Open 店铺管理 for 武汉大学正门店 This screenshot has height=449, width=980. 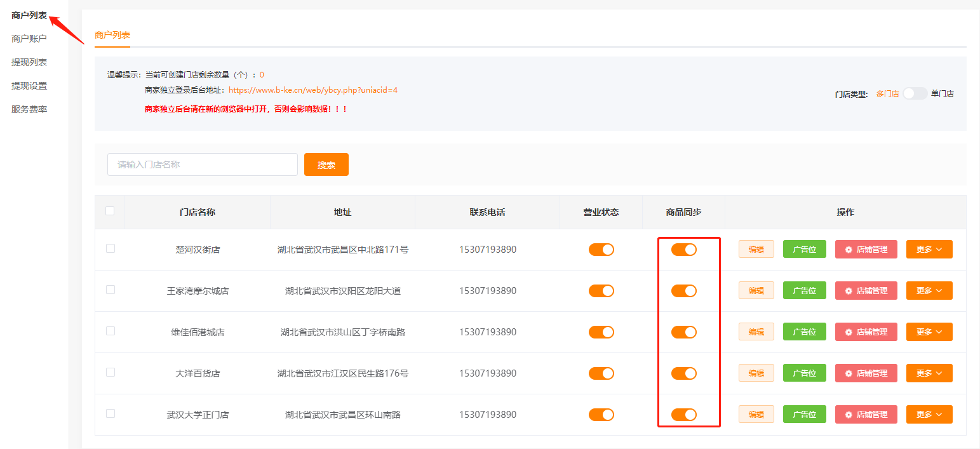point(866,415)
